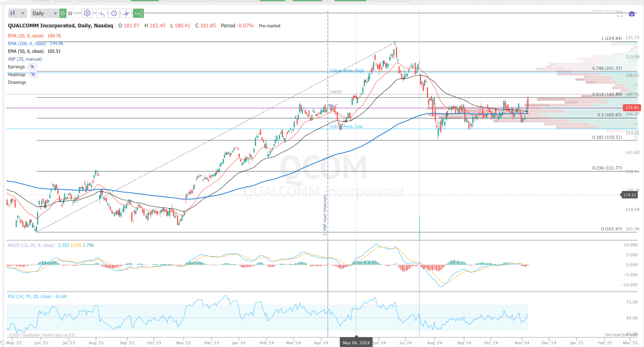
Task: Click the Nov '24 time axis label
Action: (x=522, y=343)
